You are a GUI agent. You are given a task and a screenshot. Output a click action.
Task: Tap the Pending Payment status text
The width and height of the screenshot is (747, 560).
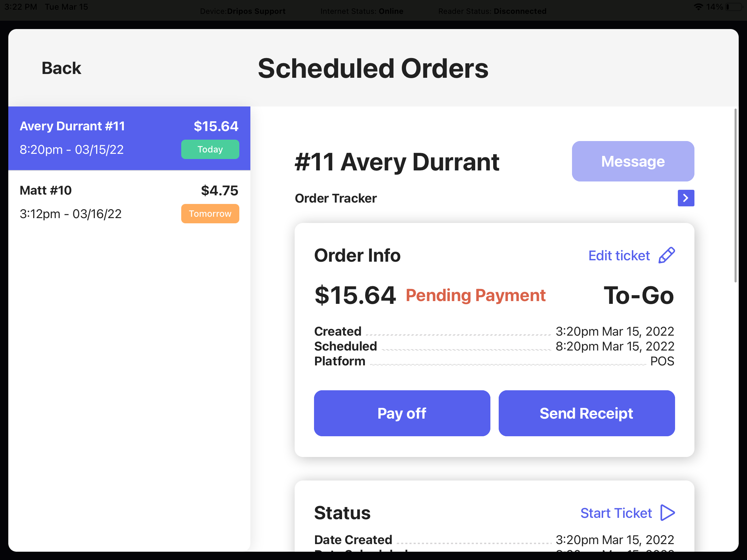476,296
